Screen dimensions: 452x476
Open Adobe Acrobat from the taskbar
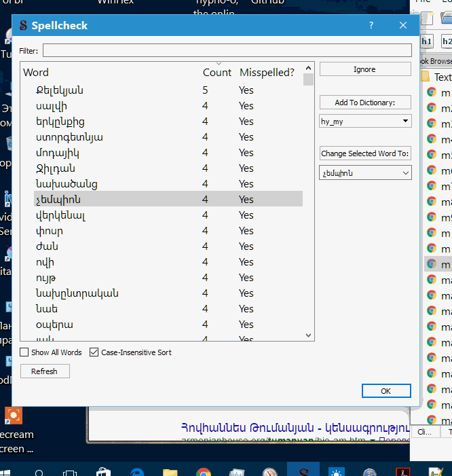tap(403, 472)
